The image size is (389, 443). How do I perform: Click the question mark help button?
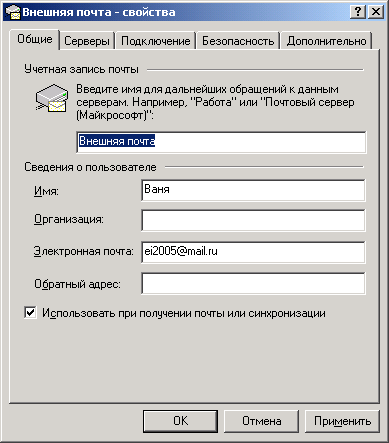[358, 12]
